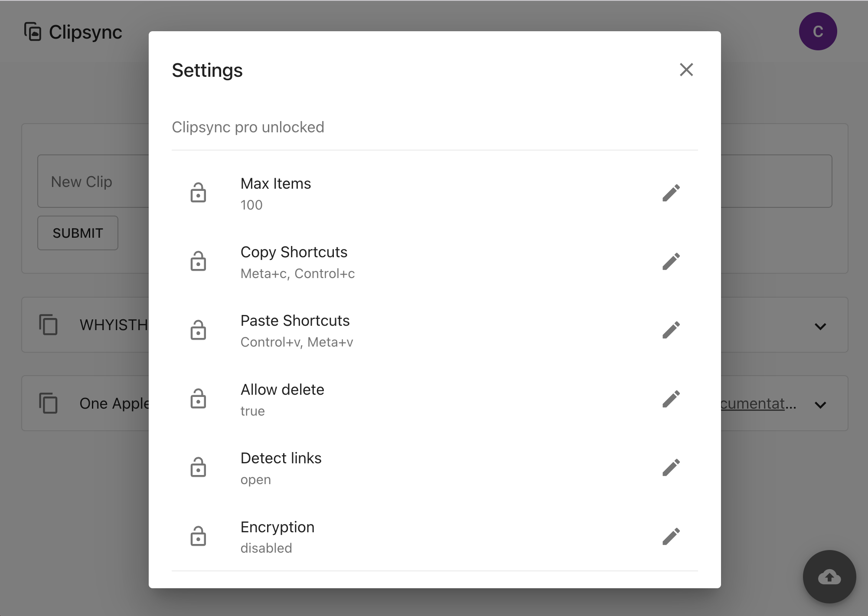Image resolution: width=868 pixels, height=616 pixels.
Task: Edit the Max Items setting pencil
Action: 671,193
